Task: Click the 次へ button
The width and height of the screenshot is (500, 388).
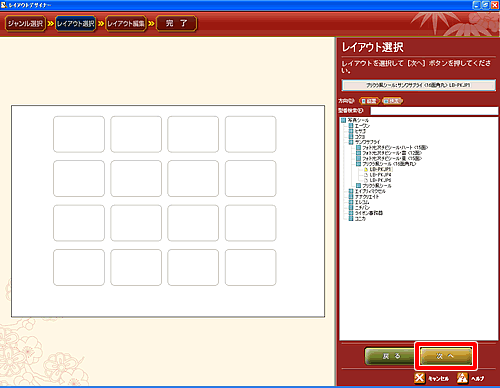Action: [x=446, y=356]
